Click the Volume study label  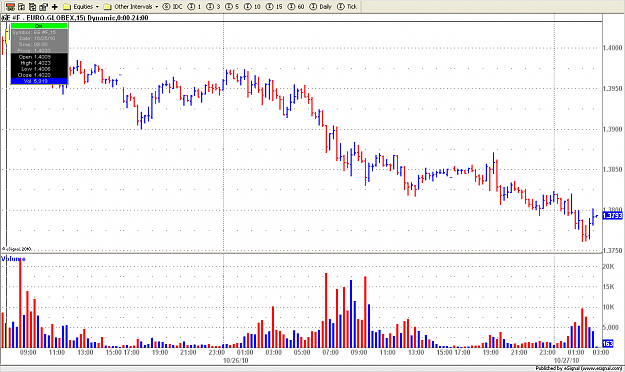pos(13,259)
